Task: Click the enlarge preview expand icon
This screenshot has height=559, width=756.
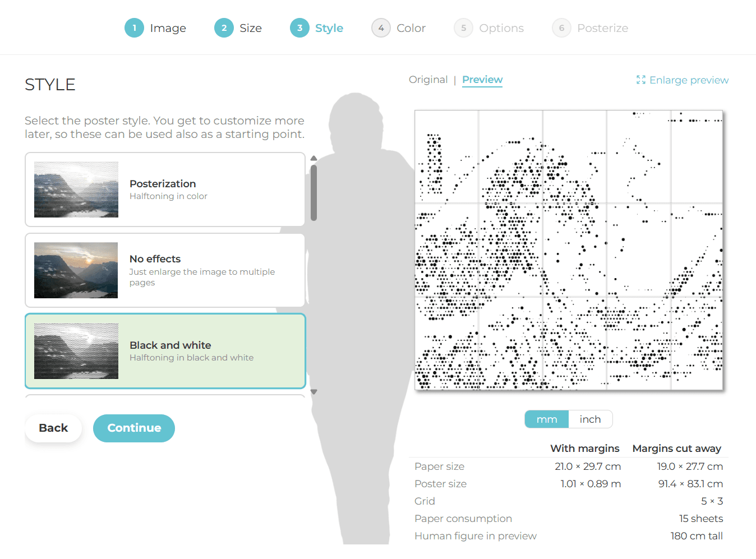Action: tap(640, 80)
